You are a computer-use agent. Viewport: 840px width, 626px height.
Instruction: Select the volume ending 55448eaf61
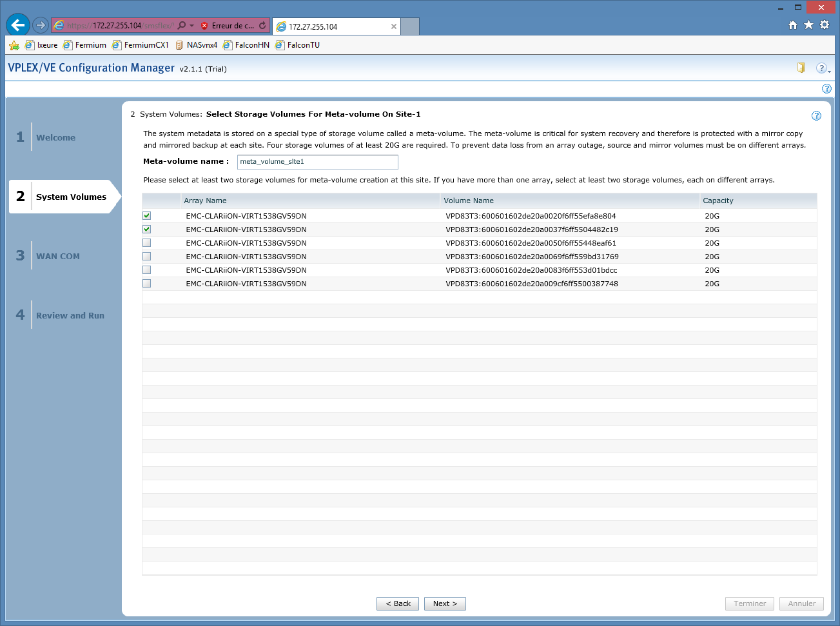[147, 243]
